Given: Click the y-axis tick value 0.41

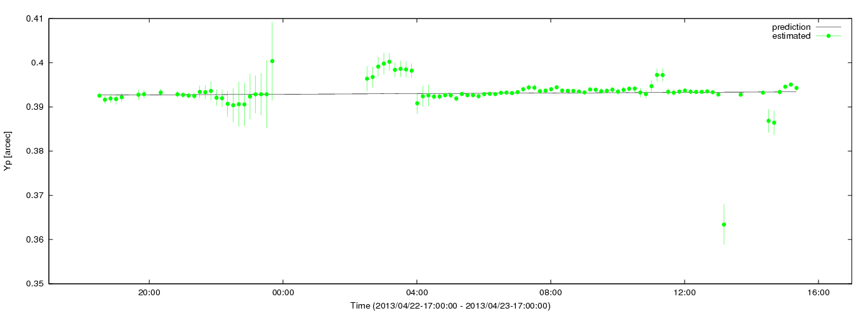Looking at the screenshot, I should tap(34, 18).
